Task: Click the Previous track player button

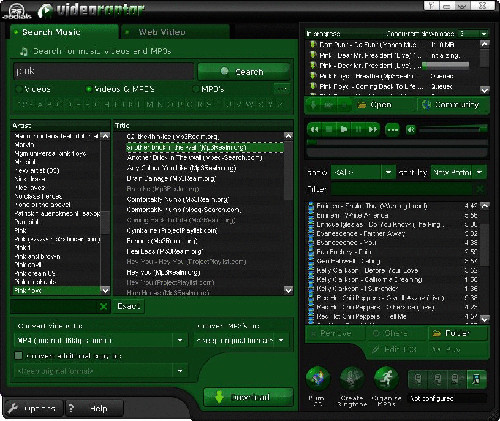Action: click(314, 129)
